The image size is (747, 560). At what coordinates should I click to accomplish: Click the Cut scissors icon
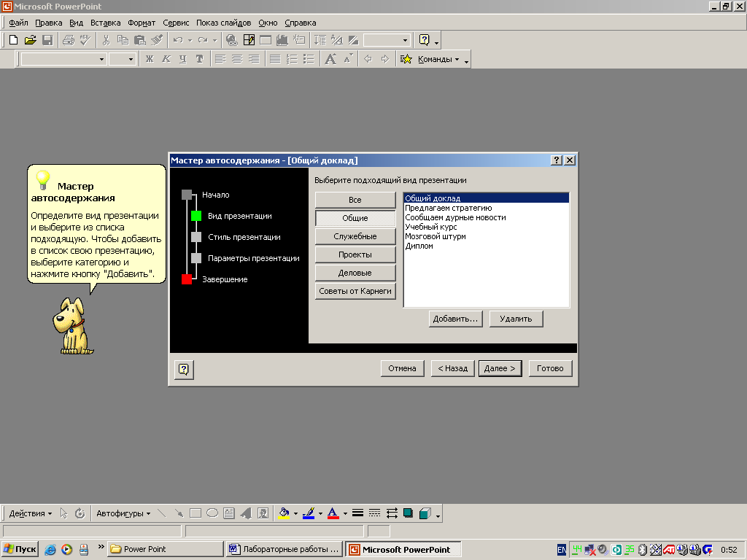106,40
